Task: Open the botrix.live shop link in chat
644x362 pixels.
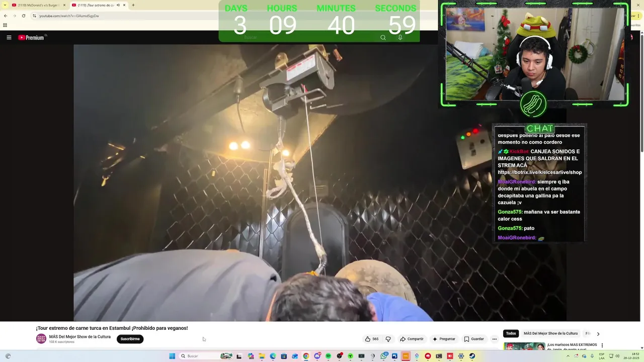Action: click(540, 172)
